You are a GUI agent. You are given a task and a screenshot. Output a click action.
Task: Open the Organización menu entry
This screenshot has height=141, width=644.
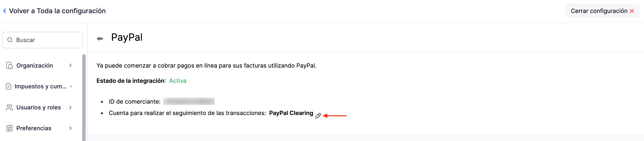pyautogui.click(x=35, y=65)
